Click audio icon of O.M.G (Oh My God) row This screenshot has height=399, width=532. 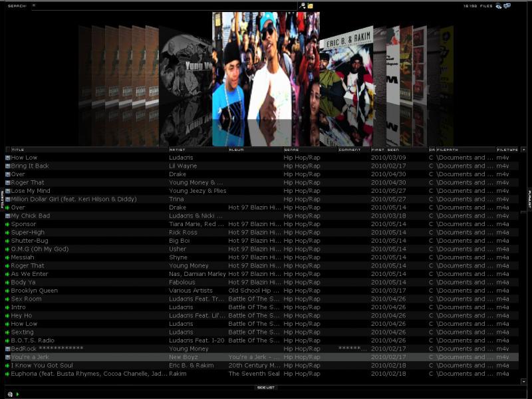pyautogui.click(x=7, y=249)
